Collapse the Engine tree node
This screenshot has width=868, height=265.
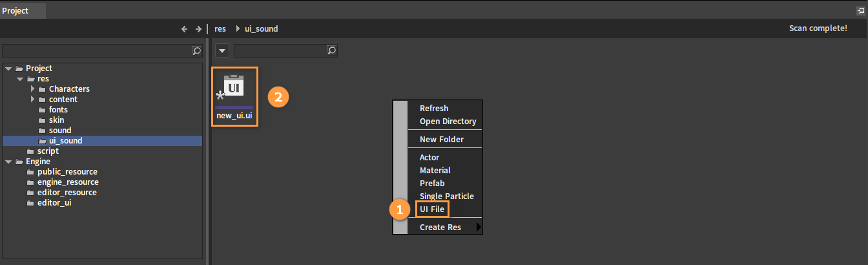click(x=8, y=161)
